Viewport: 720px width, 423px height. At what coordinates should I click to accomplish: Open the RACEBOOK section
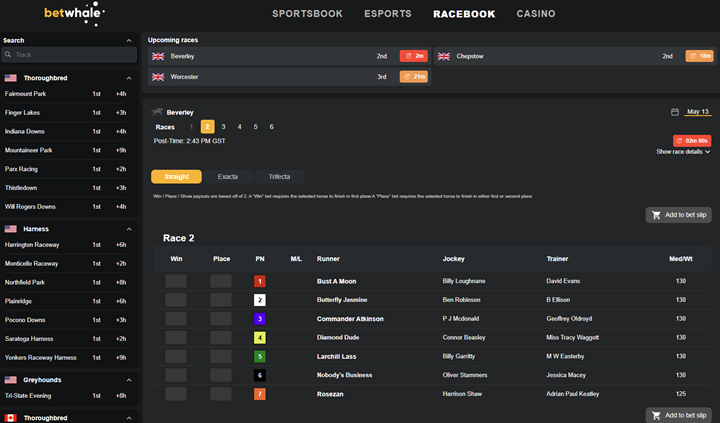[464, 14]
